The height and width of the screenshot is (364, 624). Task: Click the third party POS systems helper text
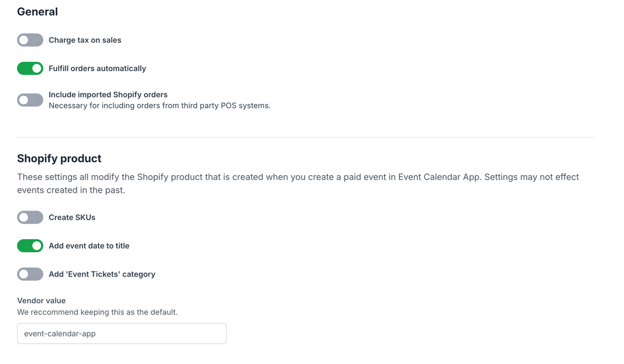click(x=160, y=106)
